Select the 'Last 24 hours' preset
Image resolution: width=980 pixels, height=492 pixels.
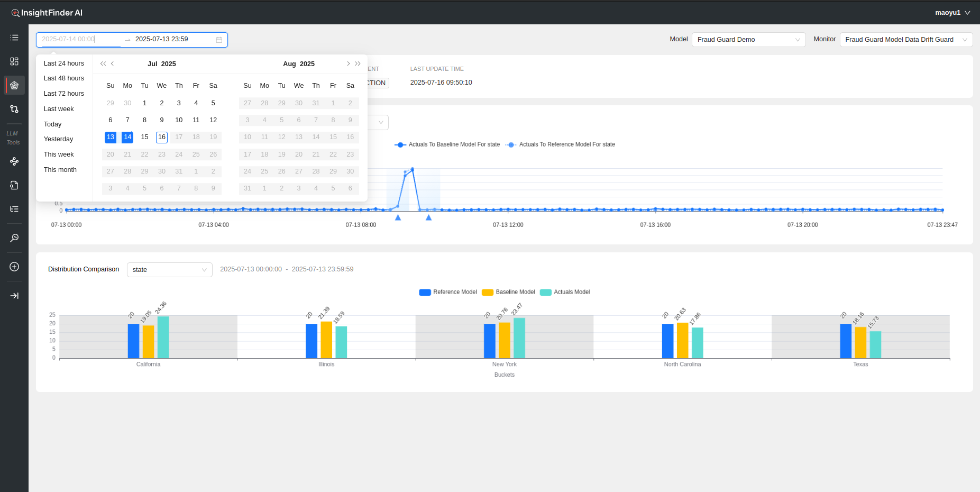[64, 63]
